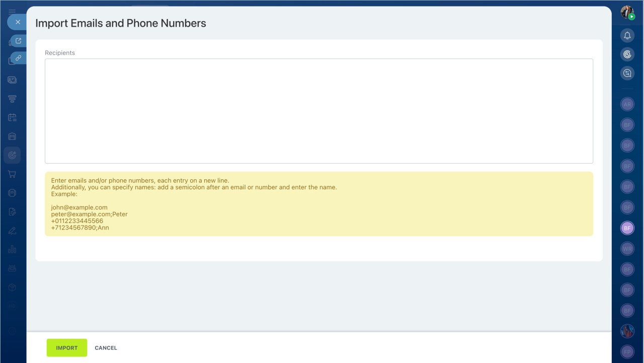Click inside the Recipients text area
Image resolution: width=644 pixels, height=363 pixels.
point(318,111)
